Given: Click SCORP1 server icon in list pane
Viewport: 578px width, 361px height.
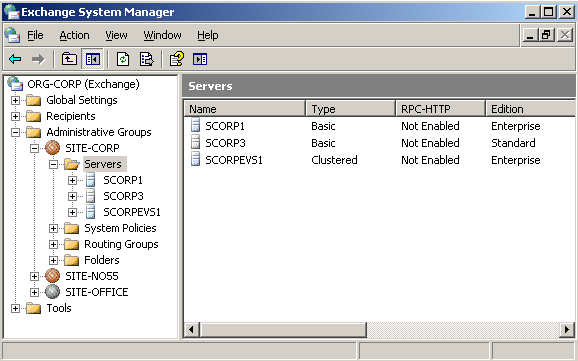Looking at the screenshot, I should coord(195,125).
